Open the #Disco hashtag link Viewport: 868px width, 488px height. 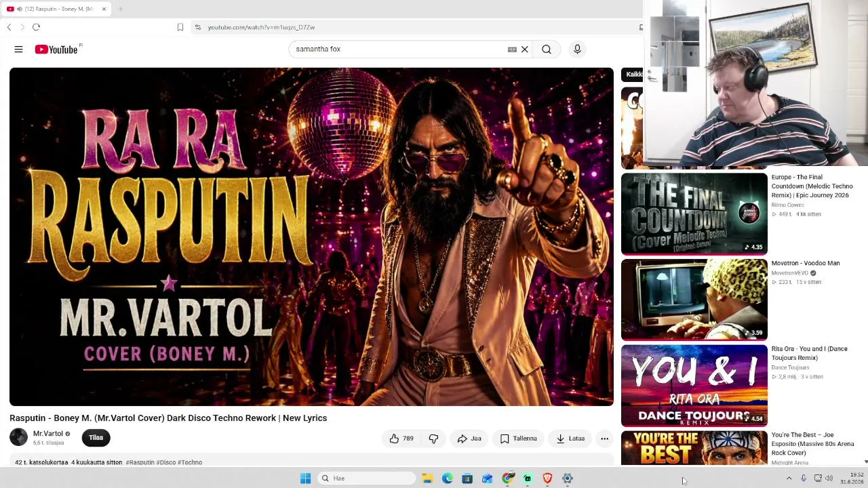point(166,462)
